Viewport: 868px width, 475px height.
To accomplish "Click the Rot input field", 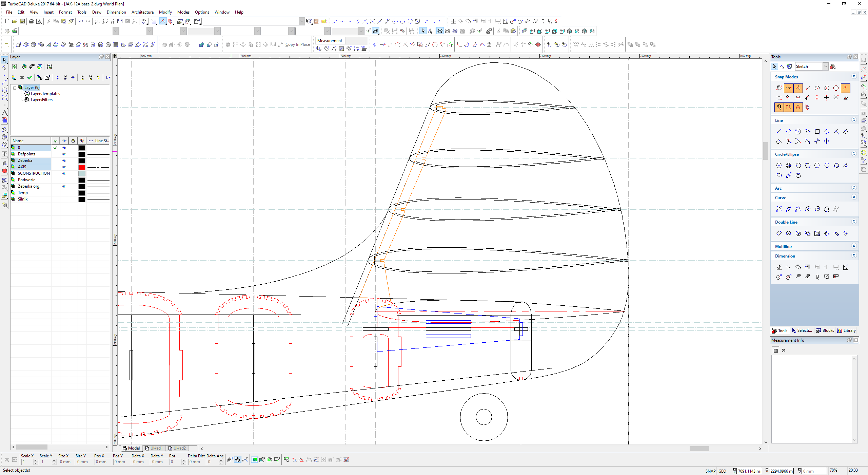I will (175, 462).
